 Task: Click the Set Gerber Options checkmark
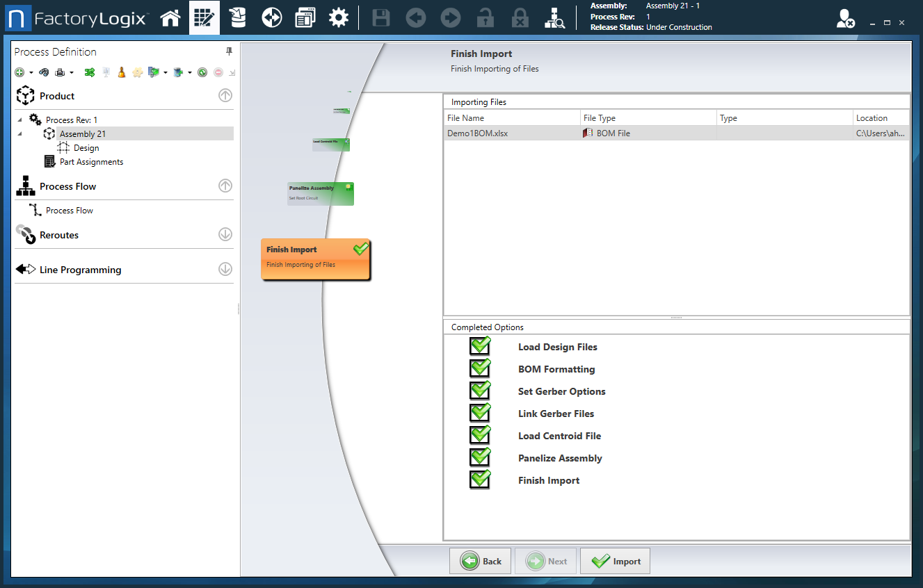[480, 391]
